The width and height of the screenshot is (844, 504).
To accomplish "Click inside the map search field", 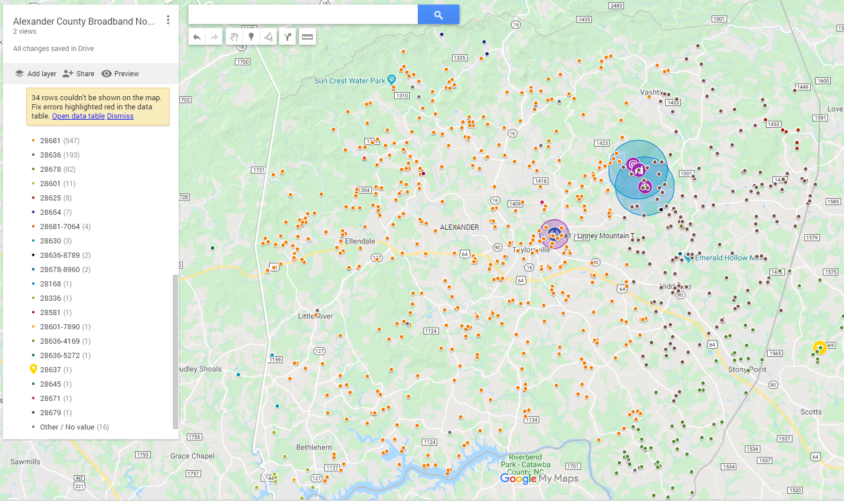I will point(303,15).
